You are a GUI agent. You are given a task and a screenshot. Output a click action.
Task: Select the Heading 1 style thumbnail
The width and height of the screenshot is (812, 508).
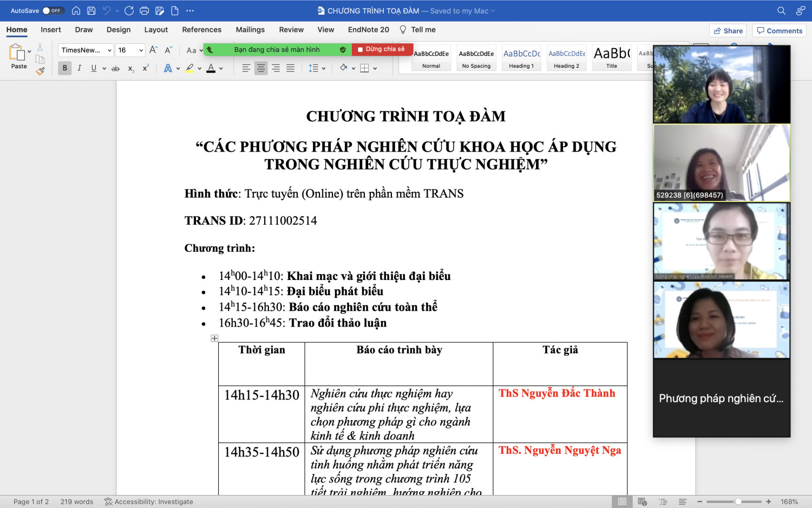tap(521, 58)
